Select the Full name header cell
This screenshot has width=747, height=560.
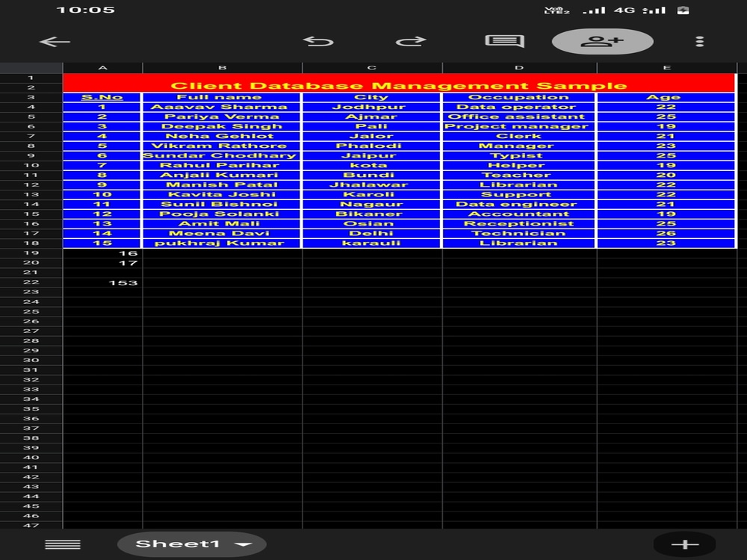[222, 97]
